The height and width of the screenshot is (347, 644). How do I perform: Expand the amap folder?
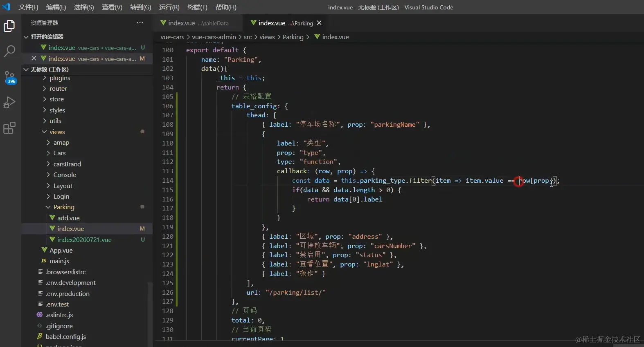click(x=48, y=142)
